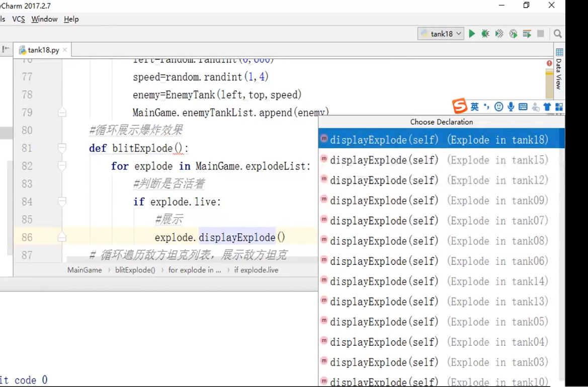The image size is (588, 387).
Task: Choose displayExplode declaration in tank04
Action: [x=441, y=342]
